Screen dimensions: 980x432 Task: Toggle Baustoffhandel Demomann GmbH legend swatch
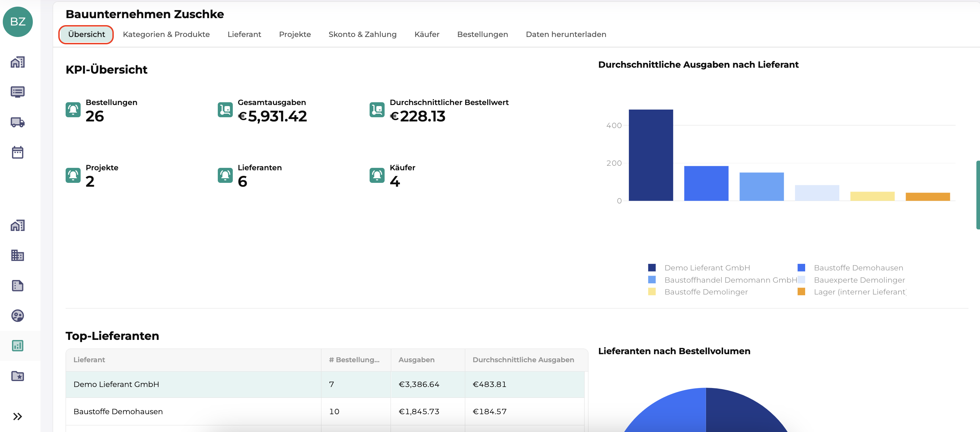click(x=652, y=280)
